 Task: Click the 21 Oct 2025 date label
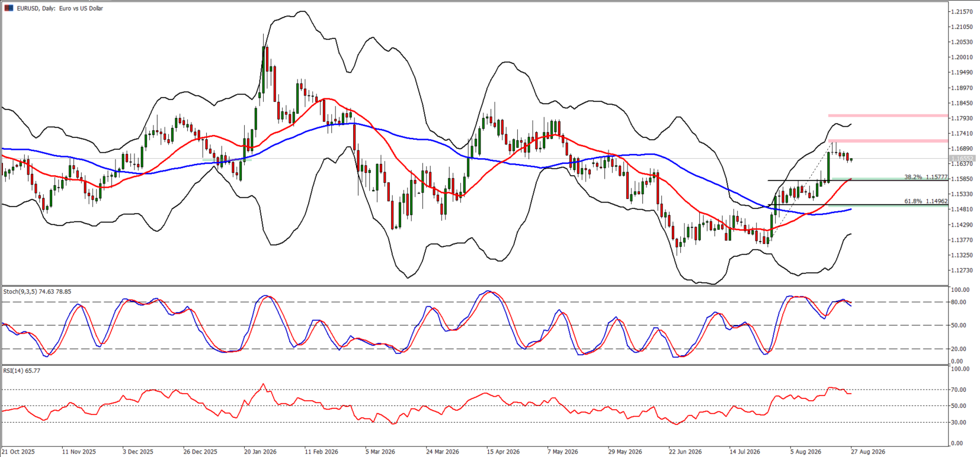pyautogui.click(x=18, y=452)
